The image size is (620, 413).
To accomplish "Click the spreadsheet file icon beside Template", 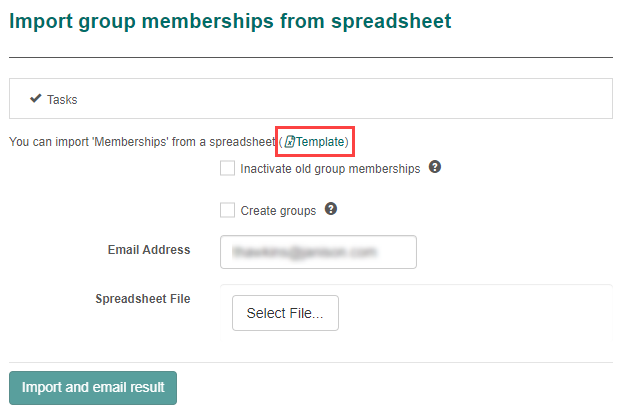I will tap(290, 143).
